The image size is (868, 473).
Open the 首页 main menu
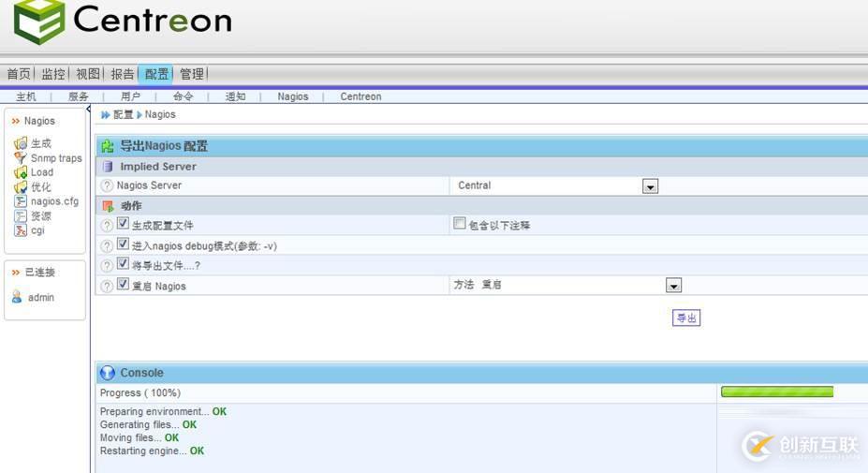pyautogui.click(x=19, y=74)
